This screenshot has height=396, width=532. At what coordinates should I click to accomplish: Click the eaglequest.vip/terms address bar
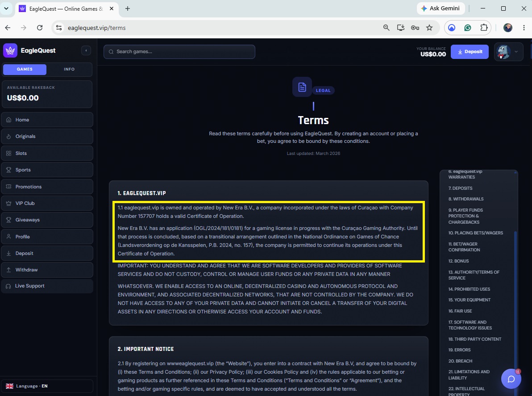(97, 28)
